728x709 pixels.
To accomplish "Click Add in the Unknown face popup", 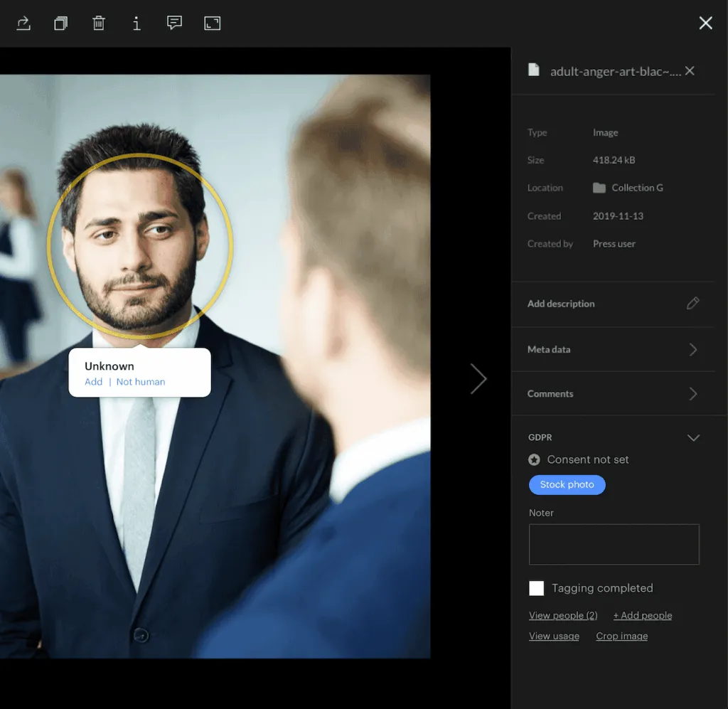I will point(93,382).
